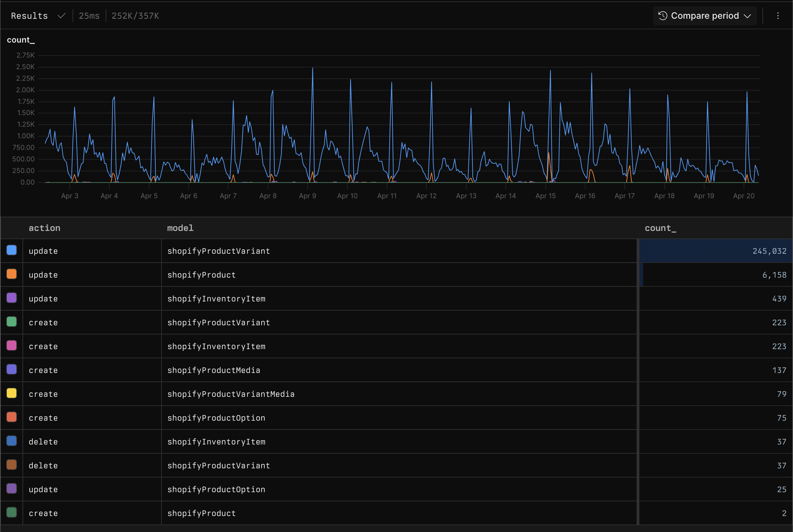Image resolution: width=793 pixels, height=532 pixels.
Task: Click the dark green swatch for create shopifyProduct
Action: coord(12,513)
